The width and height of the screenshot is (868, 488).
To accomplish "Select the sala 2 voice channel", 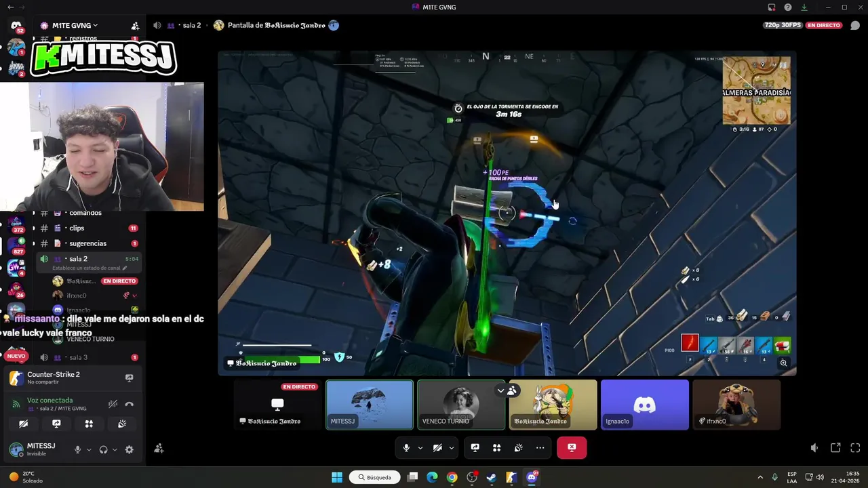I will point(87,262).
